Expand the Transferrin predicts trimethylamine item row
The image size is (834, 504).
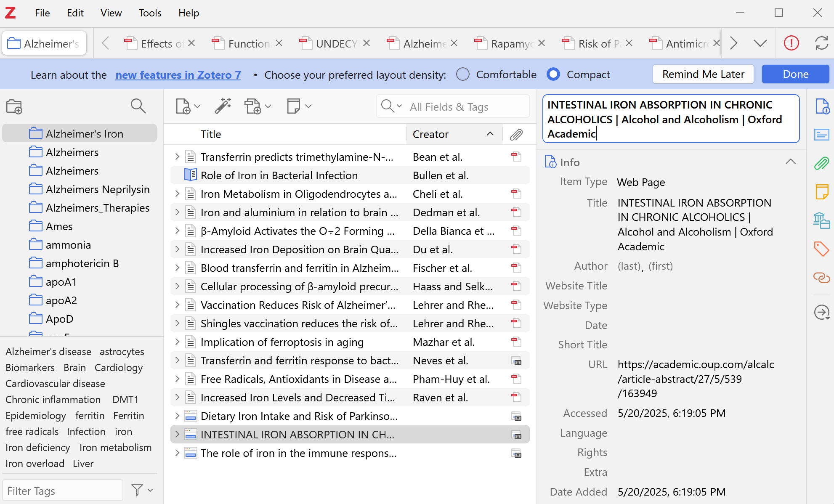(x=177, y=157)
